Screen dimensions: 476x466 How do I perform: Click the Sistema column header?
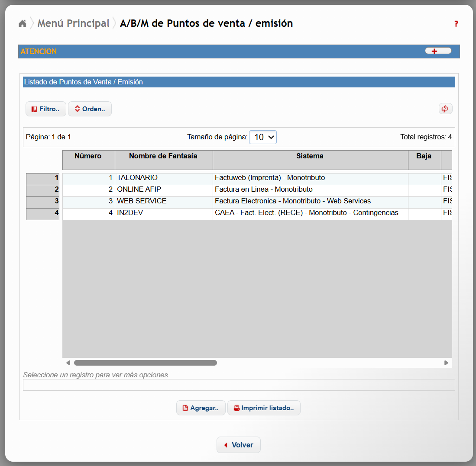click(x=310, y=160)
